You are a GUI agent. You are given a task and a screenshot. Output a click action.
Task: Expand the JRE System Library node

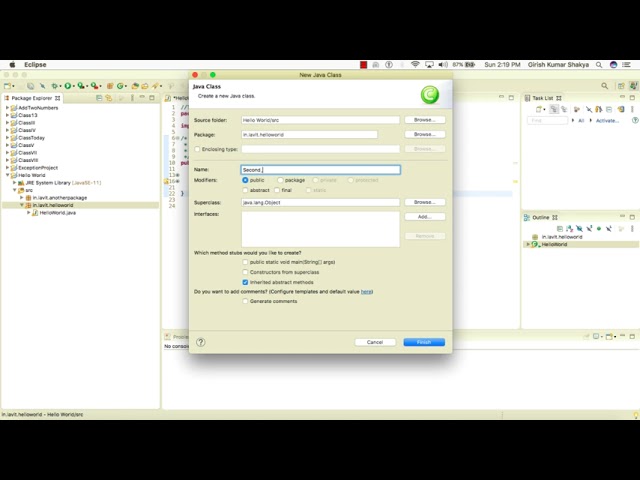(15, 182)
